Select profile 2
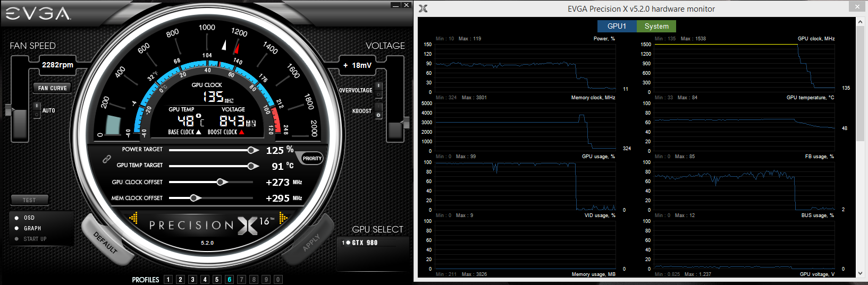The image size is (868, 285). 180,279
